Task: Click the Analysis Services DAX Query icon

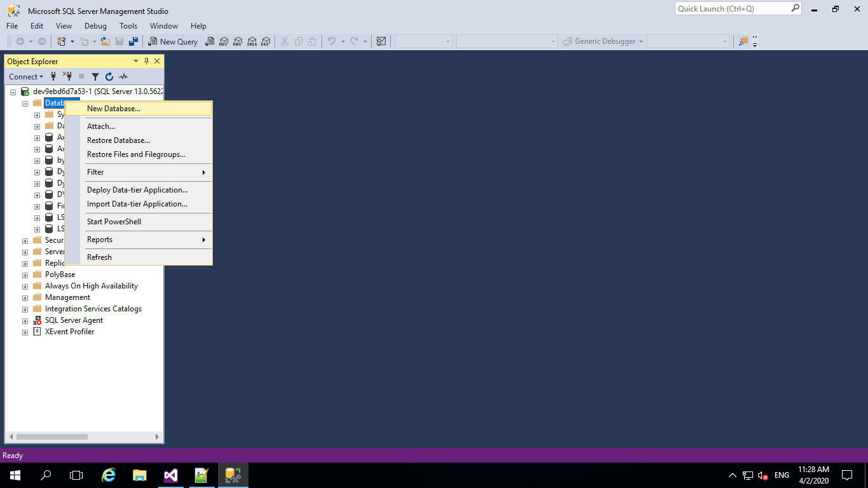Action: 266,41
